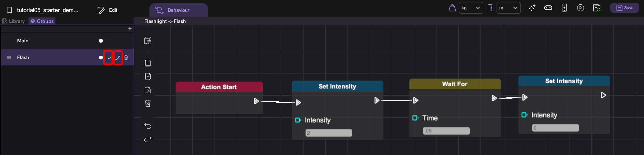Click the play preview icon in the top bar
The height and width of the screenshot is (155, 644).
tap(581, 8)
